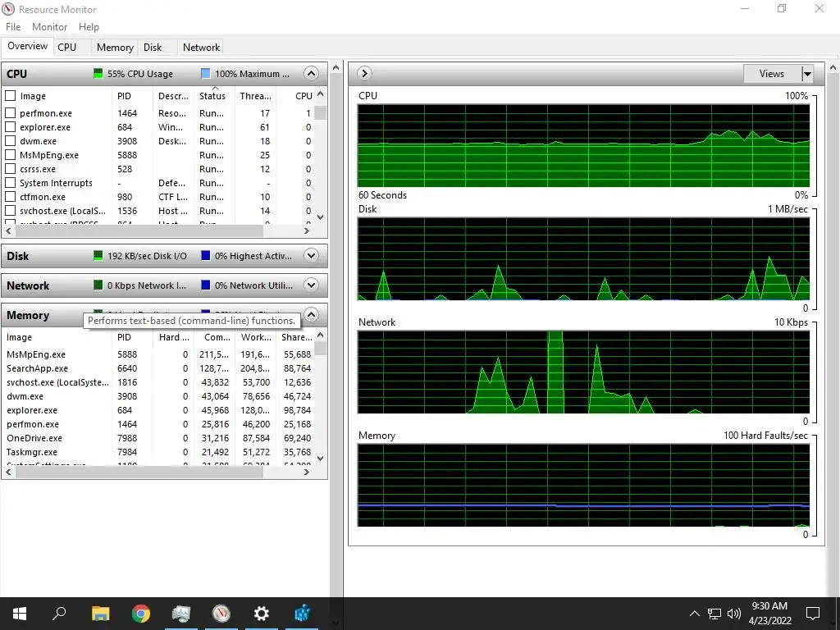Launch Google Chrome from the taskbar
The height and width of the screenshot is (630, 840).
tap(140, 614)
